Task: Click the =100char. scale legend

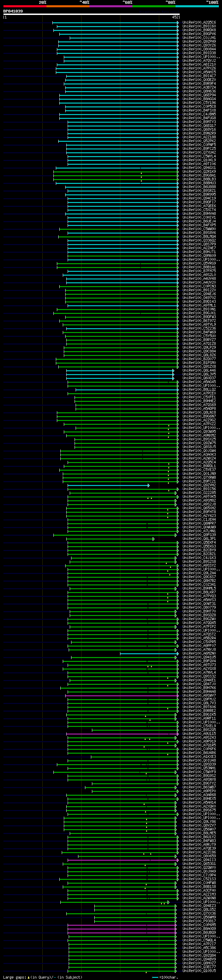Action: (165, 977)
